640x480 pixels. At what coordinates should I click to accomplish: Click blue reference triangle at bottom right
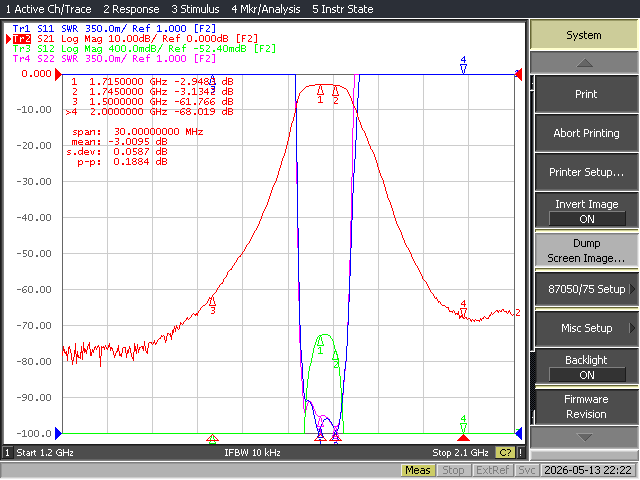[519, 433]
